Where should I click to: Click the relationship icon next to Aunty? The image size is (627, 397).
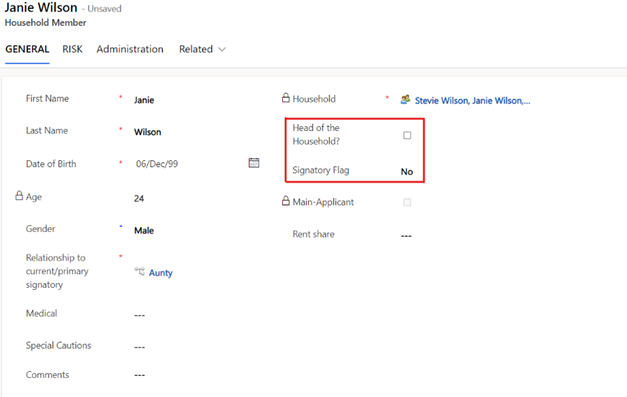[140, 271]
